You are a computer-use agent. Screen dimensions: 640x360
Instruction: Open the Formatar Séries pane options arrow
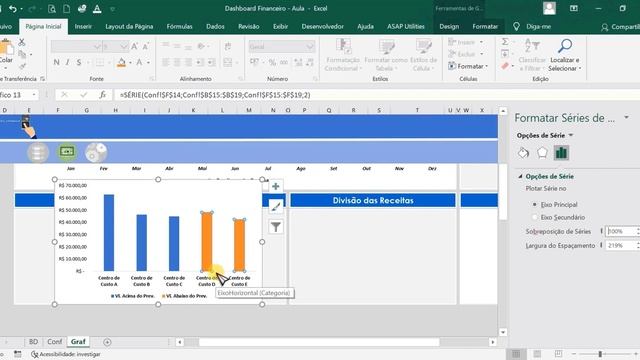coord(627,118)
